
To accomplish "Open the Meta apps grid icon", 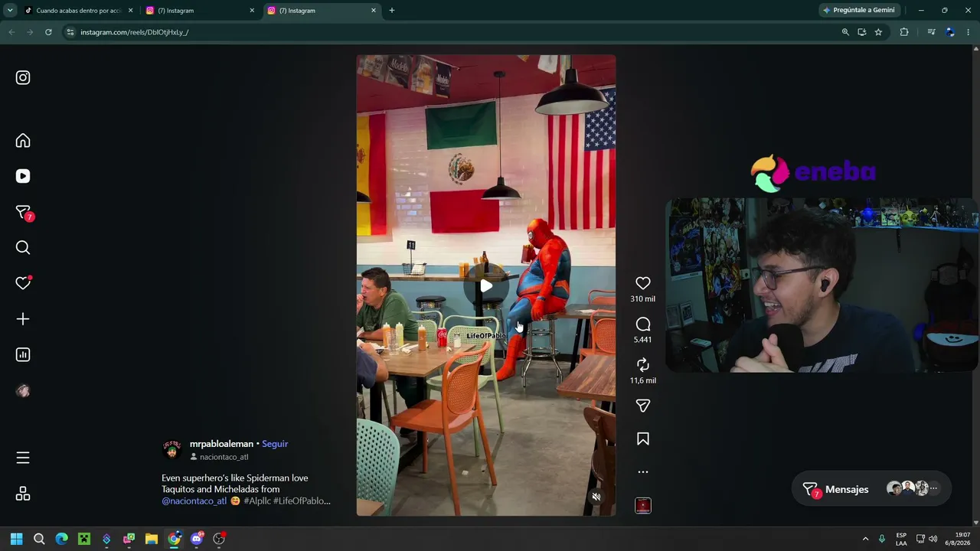I will [x=23, y=494].
